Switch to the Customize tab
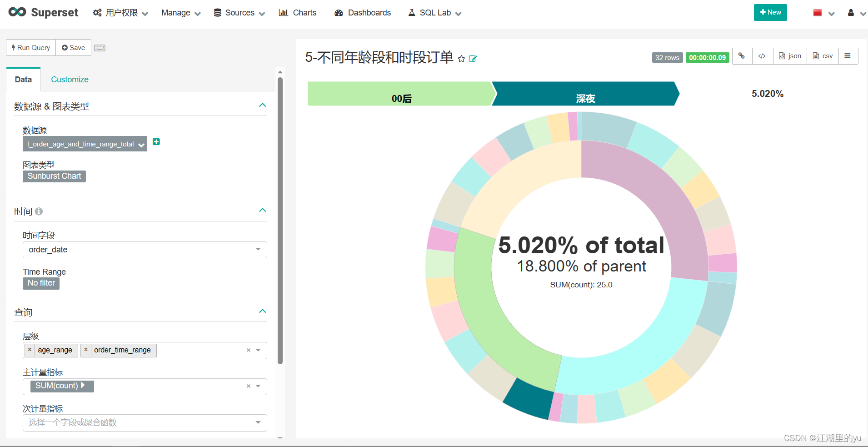 [70, 79]
